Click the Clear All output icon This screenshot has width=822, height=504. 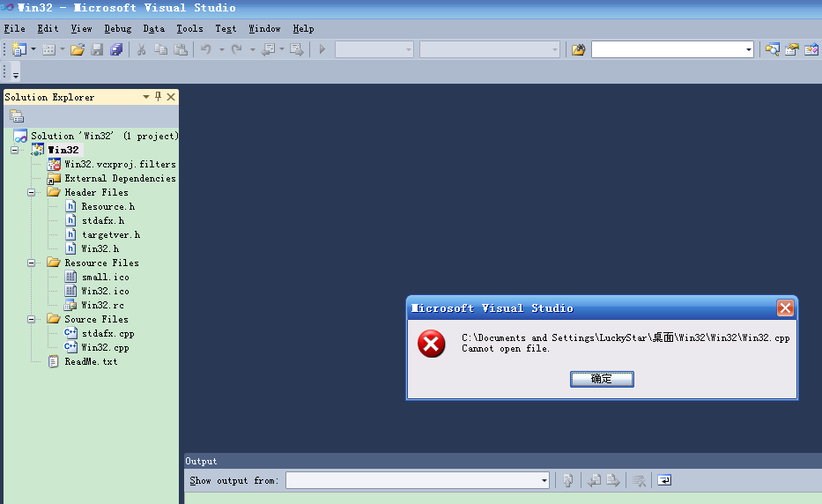pos(639,480)
